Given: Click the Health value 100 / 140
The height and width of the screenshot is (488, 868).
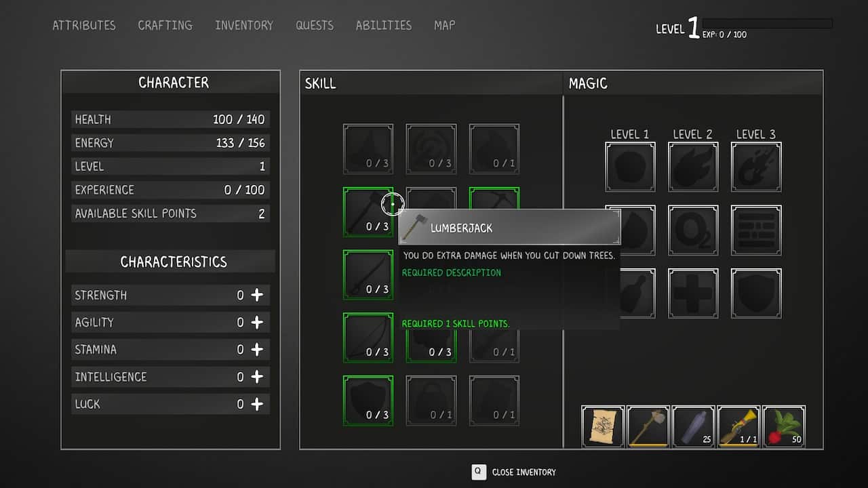Looking at the screenshot, I should 239,119.
